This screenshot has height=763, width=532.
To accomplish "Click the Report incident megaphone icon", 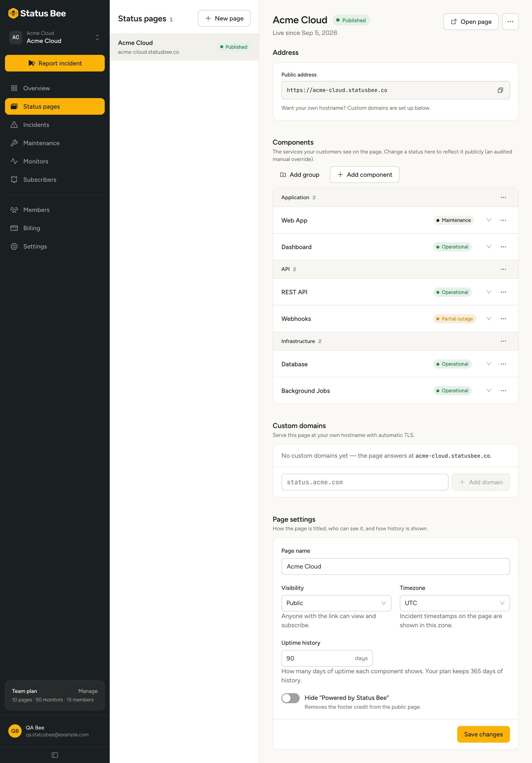I will [x=32, y=63].
